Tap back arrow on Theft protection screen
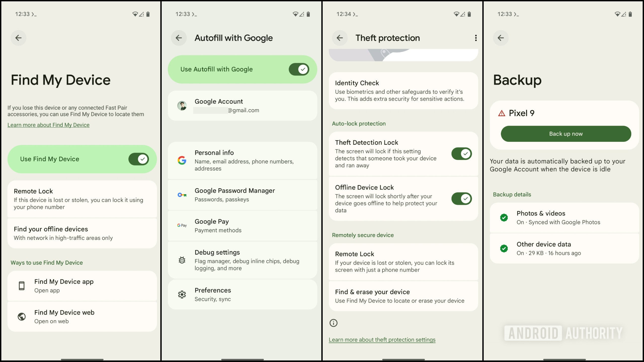 pyautogui.click(x=340, y=38)
